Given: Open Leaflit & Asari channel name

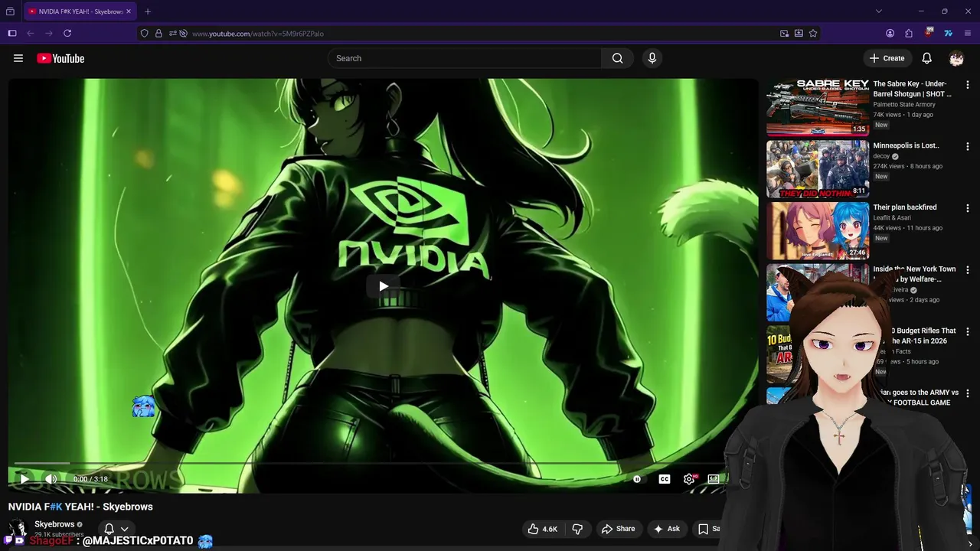Looking at the screenshot, I should click(893, 218).
